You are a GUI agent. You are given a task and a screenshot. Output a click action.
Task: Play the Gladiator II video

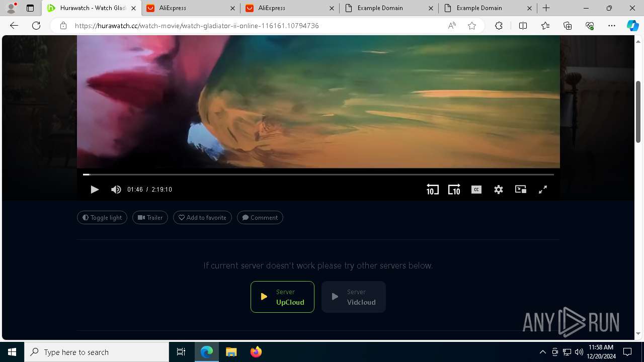[x=95, y=190]
